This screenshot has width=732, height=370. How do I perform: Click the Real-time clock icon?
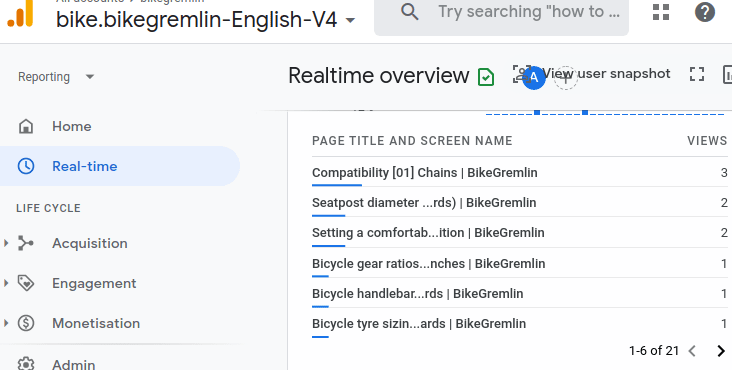(26, 166)
